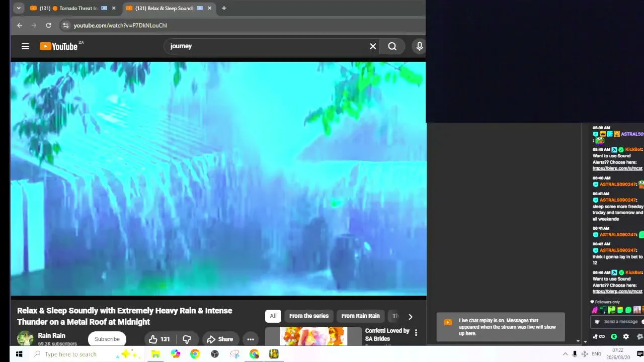The width and height of the screenshot is (644, 362).
Task: Open airplane mode network tray icon
Action: (584, 354)
